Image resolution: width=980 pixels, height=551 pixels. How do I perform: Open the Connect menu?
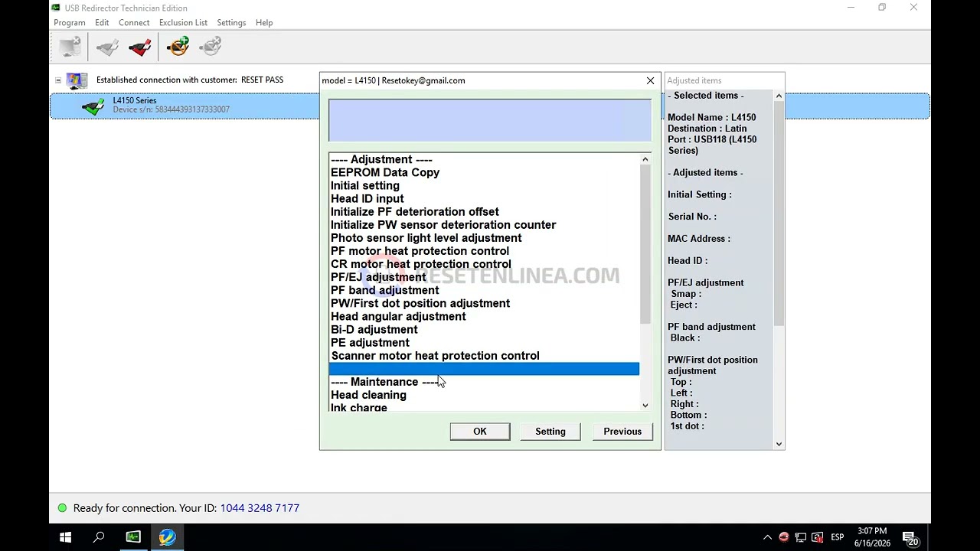[x=134, y=23]
